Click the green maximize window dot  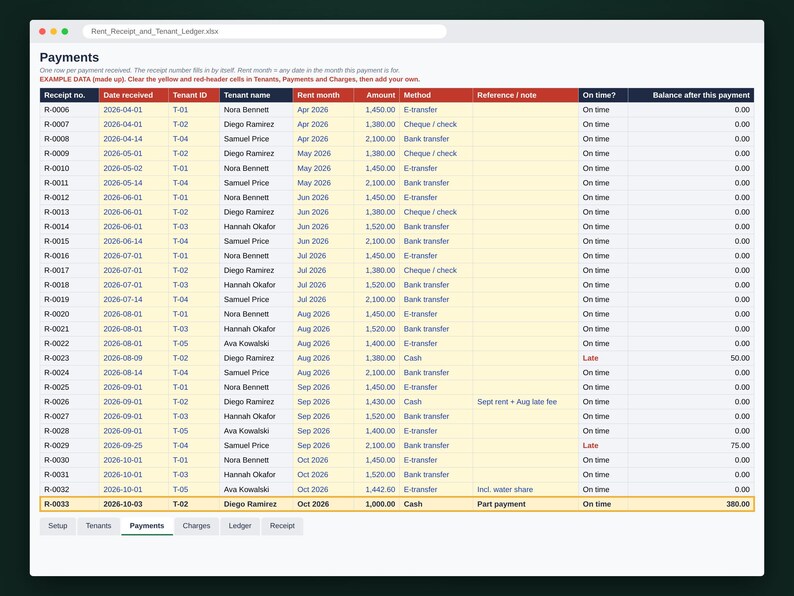tap(65, 31)
